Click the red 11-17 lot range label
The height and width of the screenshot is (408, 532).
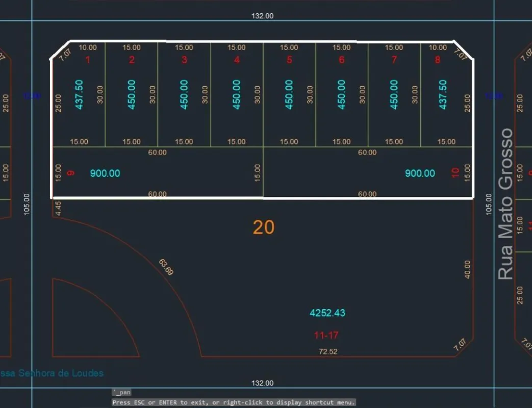tap(326, 336)
